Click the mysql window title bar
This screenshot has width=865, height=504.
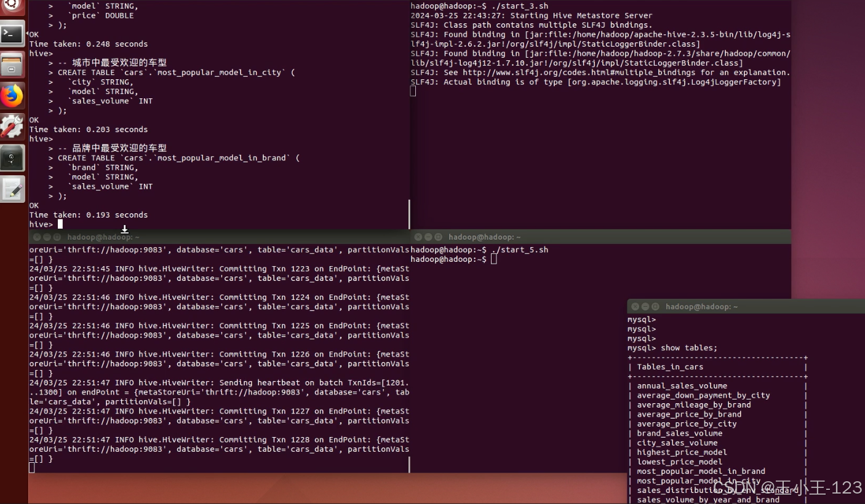[x=746, y=306]
